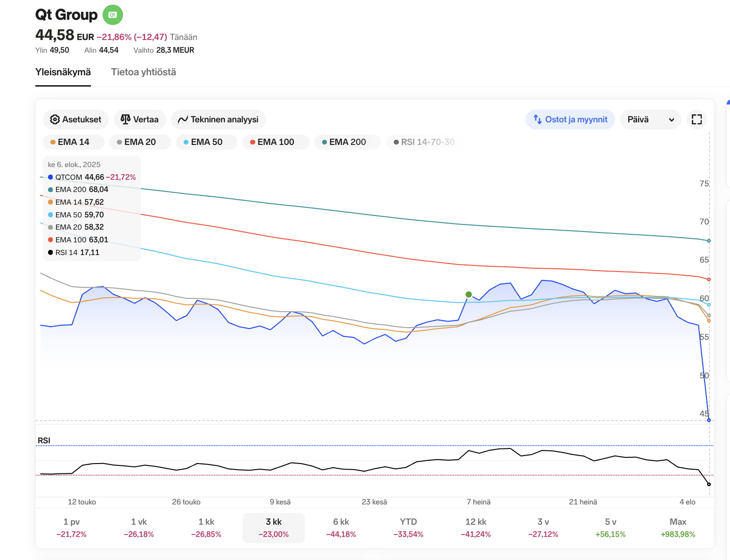730x560 pixels.
Task: Open Tekninen analyysi via the wave icon
Action: pyautogui.click(x=183, y=120)
